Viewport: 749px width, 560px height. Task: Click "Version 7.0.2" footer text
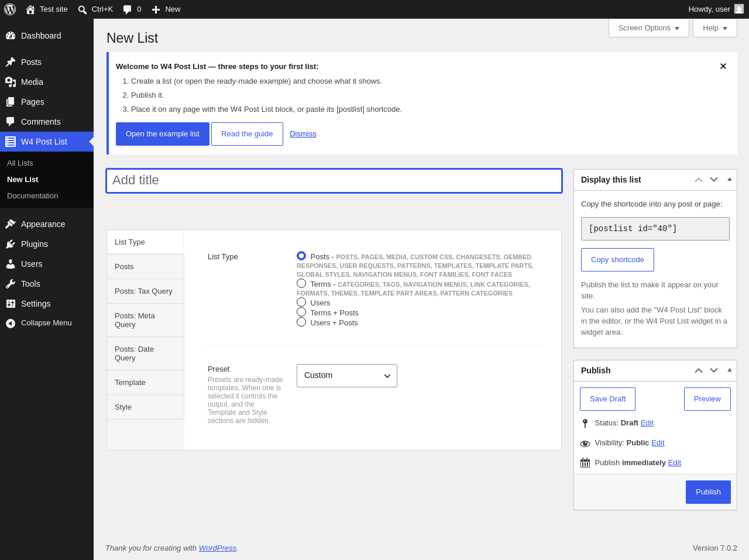(715, 548)
